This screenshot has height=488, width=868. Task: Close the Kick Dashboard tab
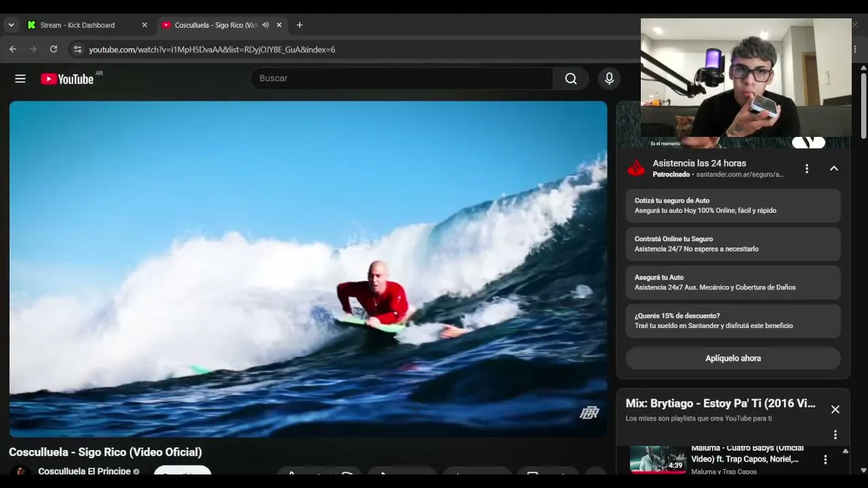144,25
